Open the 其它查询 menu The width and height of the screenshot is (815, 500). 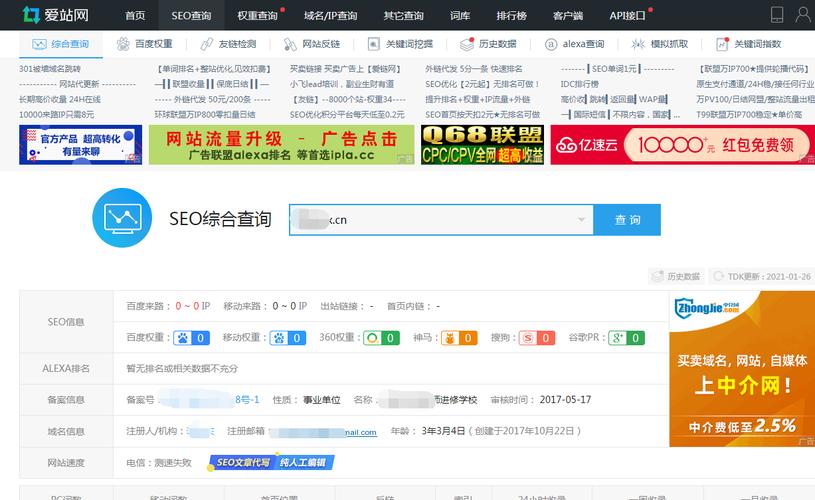pos(403,16)
